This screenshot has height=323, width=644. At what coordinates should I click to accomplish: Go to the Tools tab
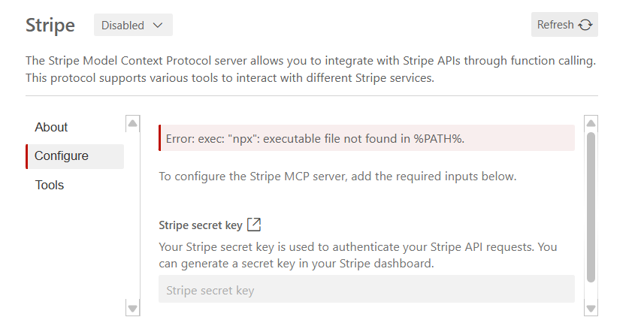point(50,185)
